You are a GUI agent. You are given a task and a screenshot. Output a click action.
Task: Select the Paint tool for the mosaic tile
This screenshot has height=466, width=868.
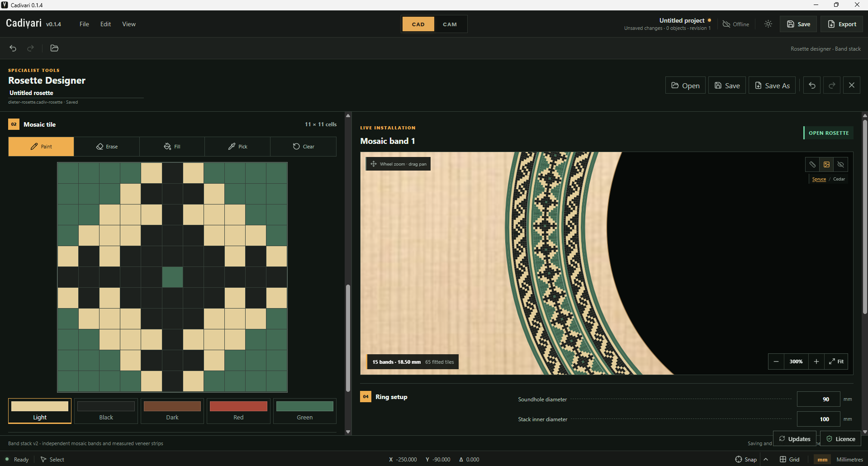tap(41, 147)
